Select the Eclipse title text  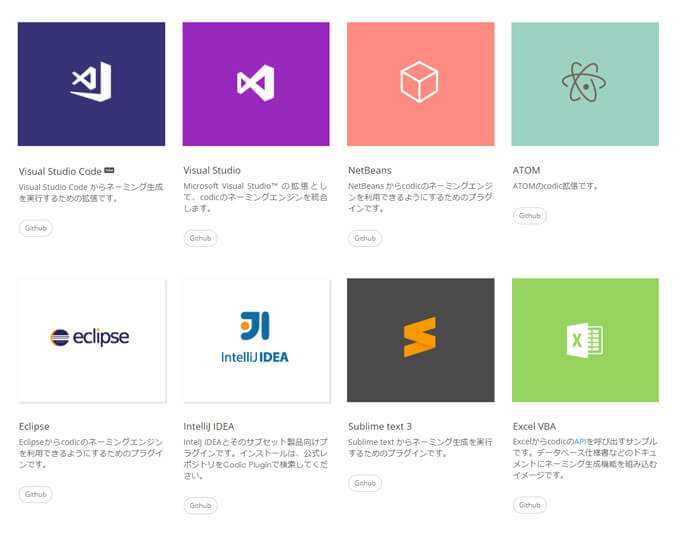pos(34,426)
